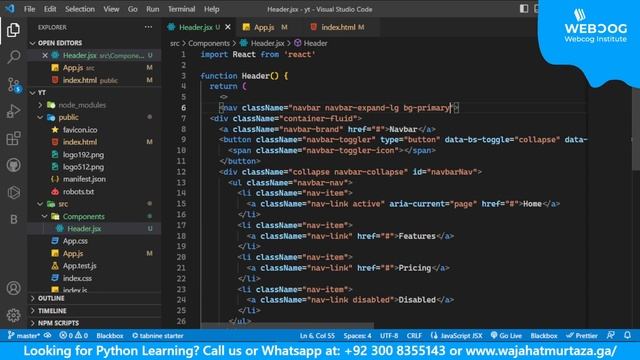Open the Explorer view in activity bar
The height and width of the screenshot is (360, 640).
(13, 30)
